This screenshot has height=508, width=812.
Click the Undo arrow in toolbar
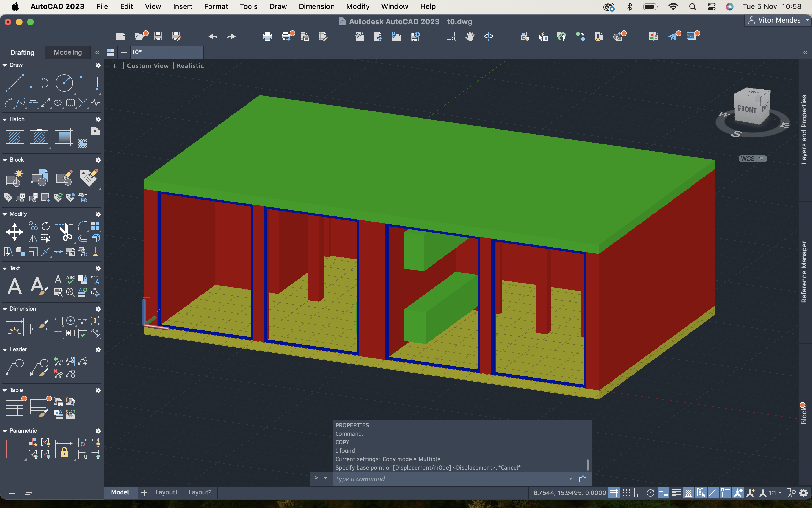[213, 36]
